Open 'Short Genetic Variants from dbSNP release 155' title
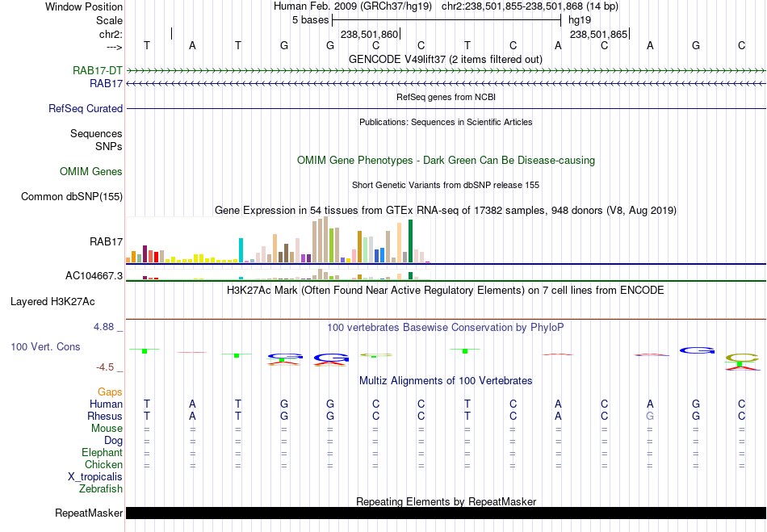Viewport: 767px width, 532px height. [446, 185]
